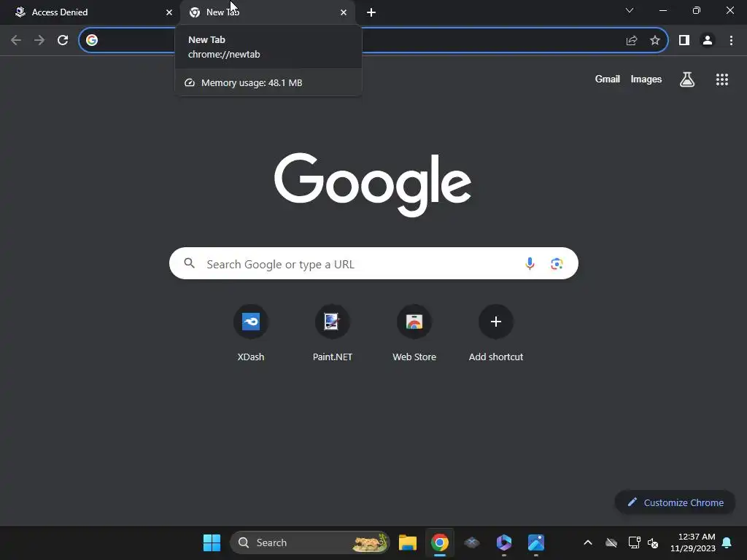The height and width of the screenshot is (560, 747).
Task: Switch to the Access Denied tab
Action: point(90,12)
